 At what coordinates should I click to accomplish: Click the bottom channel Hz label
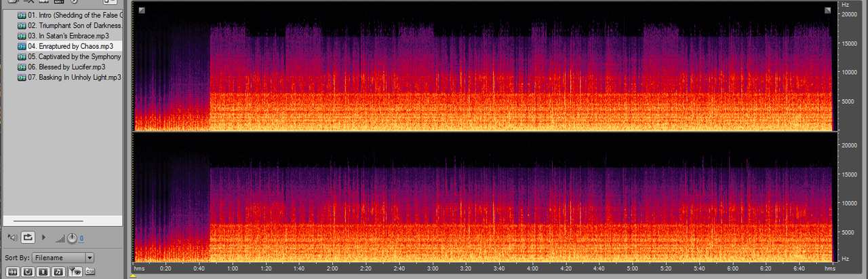pyautogui.click(x=845, y=259)
